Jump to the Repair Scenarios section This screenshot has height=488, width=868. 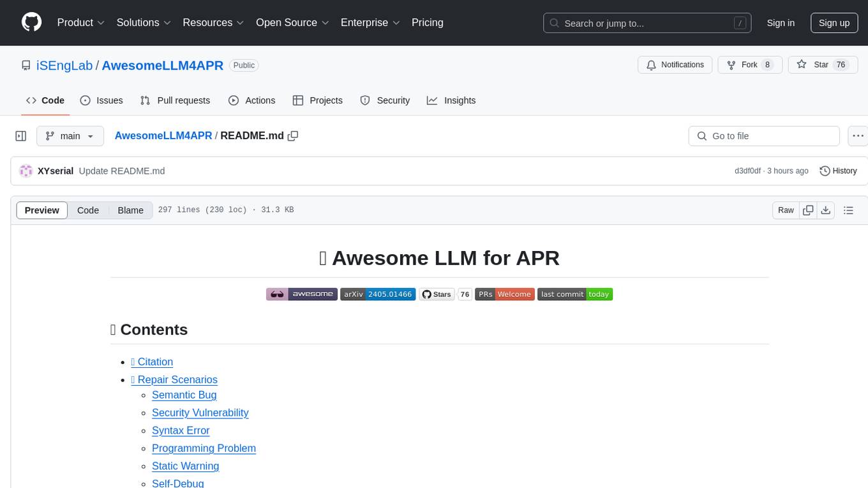pos(174,379)
